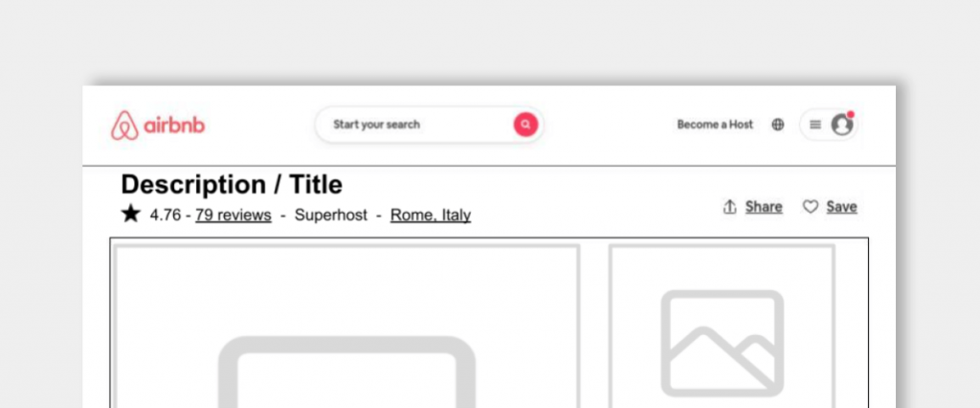Click the "Description / Title" heading
Screen dimensions: 980x408
[232, 185]
